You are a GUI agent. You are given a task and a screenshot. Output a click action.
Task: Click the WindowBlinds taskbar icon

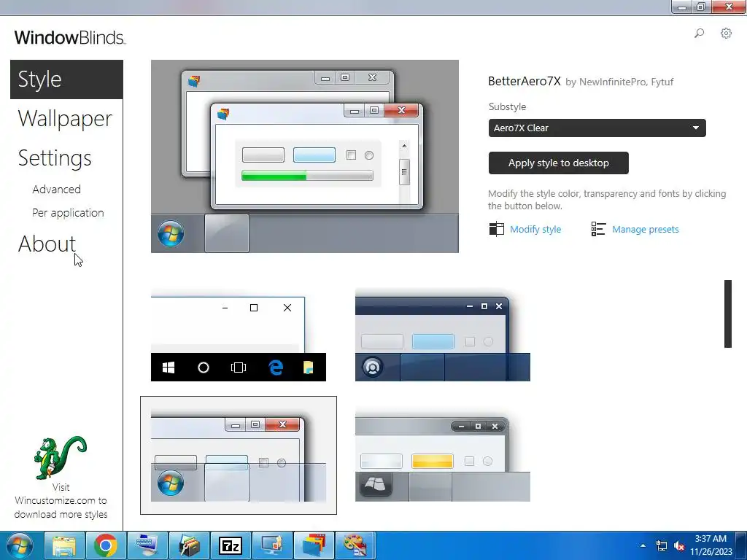click(314, 545)
